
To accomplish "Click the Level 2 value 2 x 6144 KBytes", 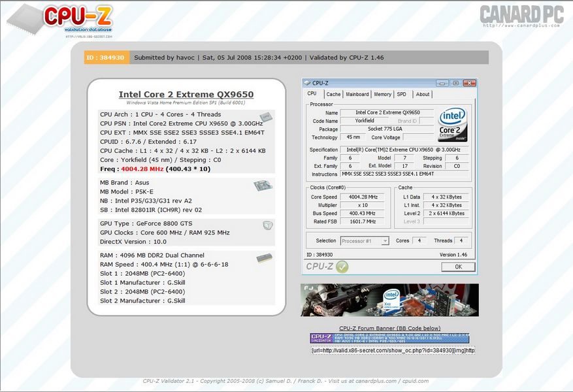I will point(446,214).
